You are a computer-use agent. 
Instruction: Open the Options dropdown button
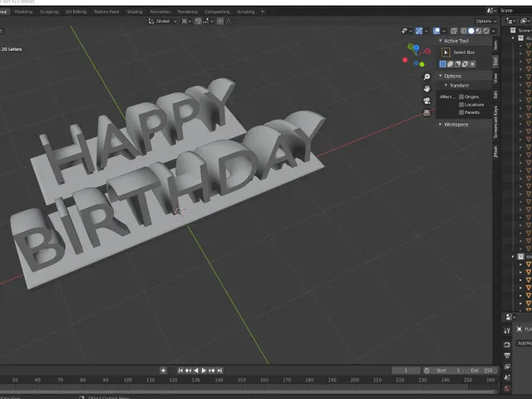(485, 21)
